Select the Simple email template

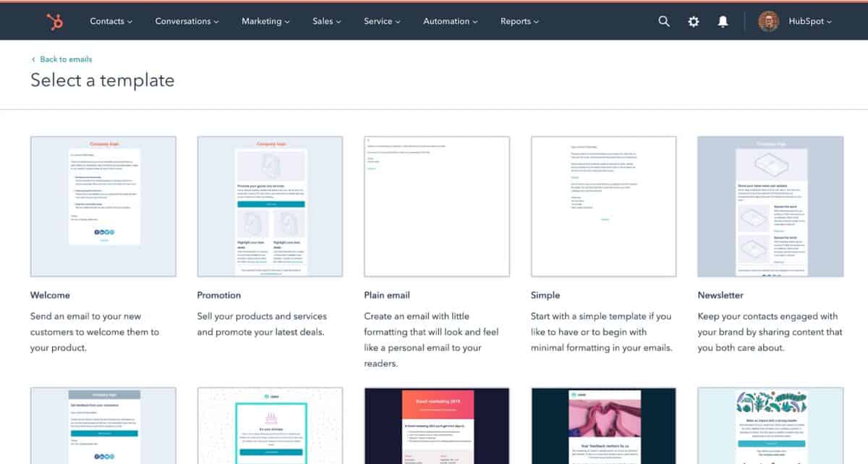(x=603, y=206)
